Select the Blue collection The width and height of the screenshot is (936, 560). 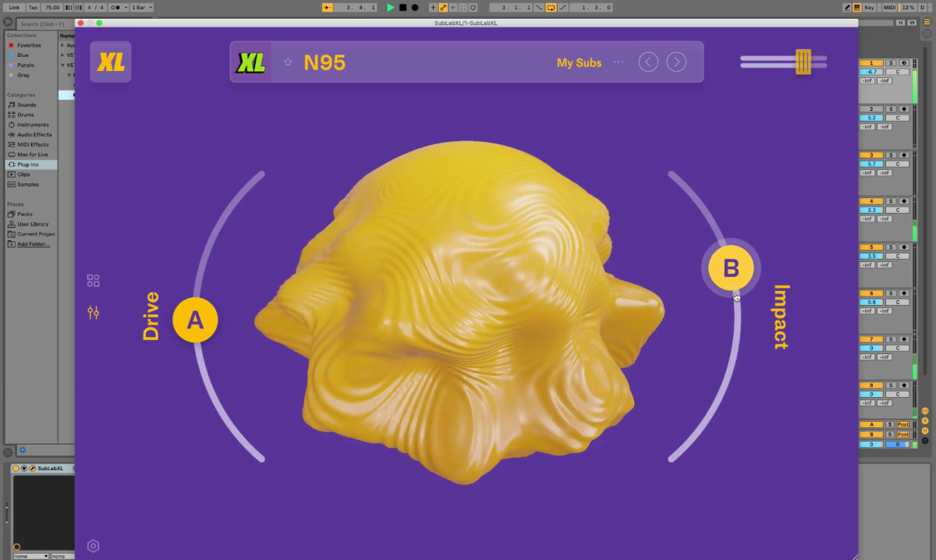pos(23,55)
